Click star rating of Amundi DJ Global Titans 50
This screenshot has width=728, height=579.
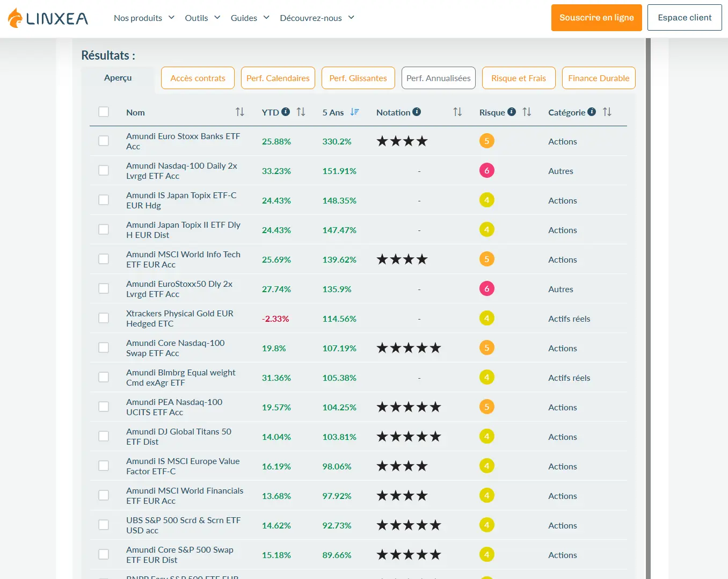(x=409, y=437)
